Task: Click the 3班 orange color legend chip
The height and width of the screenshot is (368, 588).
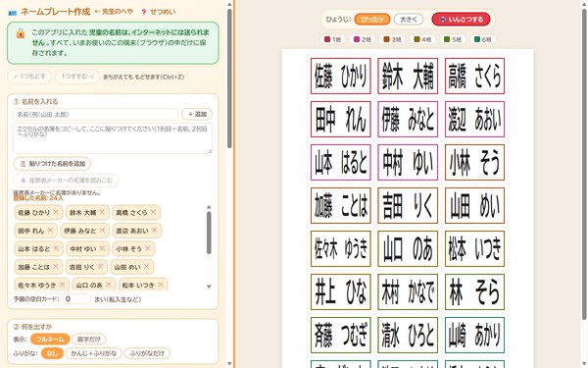Action: 392,39
